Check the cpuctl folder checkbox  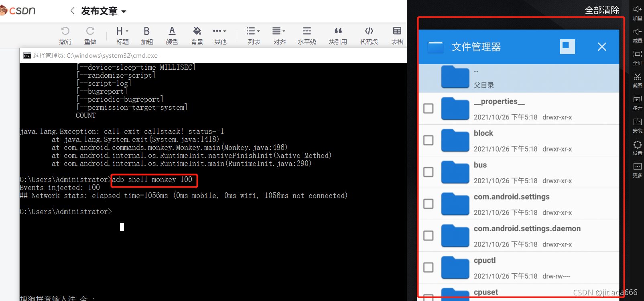(429, 267)
